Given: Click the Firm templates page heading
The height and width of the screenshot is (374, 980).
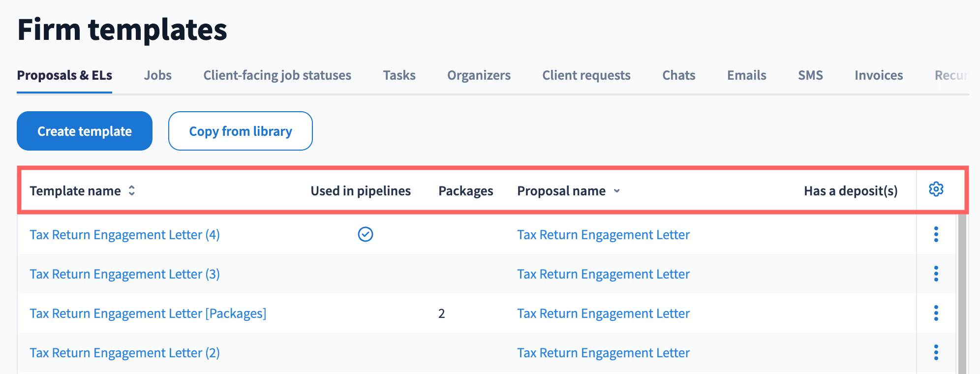Looking at the screenshot, I should click(x=122, y=30).
